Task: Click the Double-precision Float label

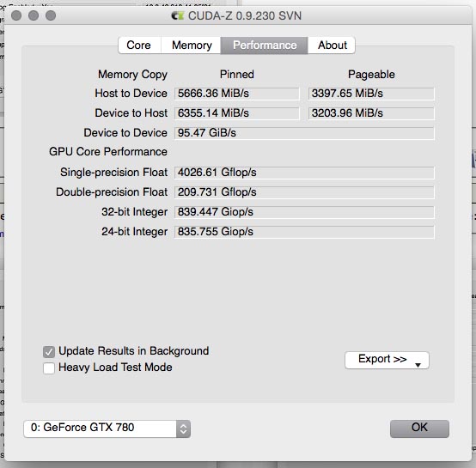Action: 112,192
